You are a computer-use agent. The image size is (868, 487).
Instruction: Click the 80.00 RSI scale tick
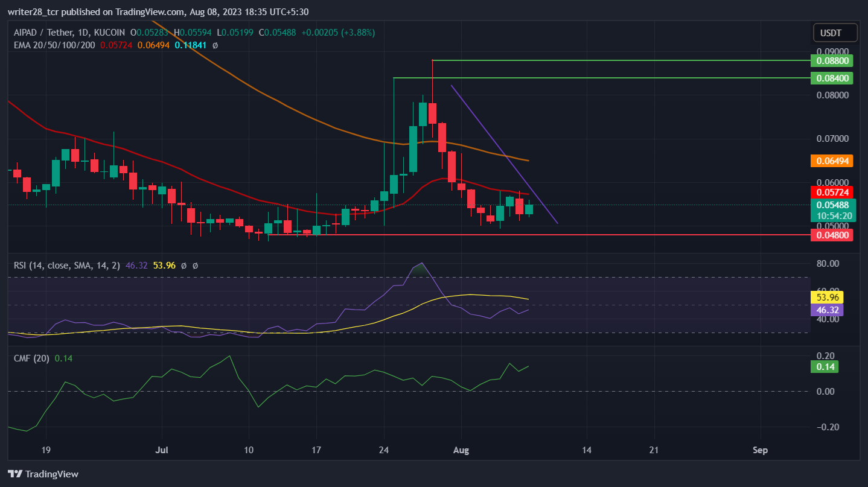827,264
